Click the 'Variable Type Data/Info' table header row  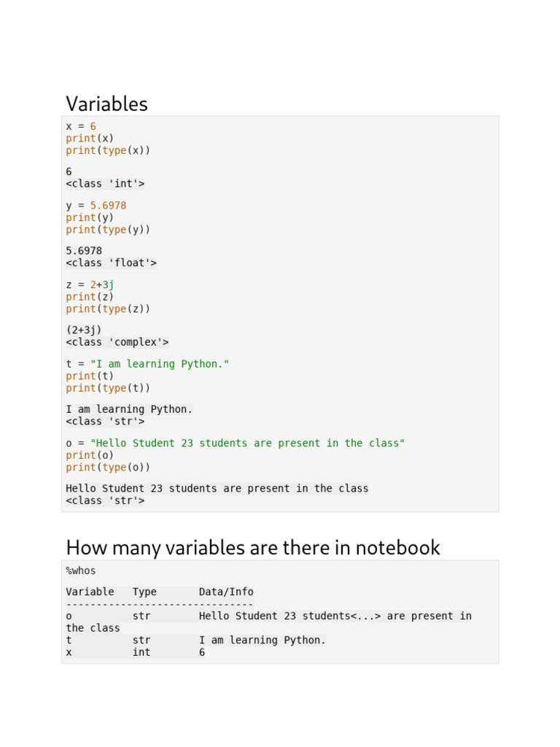pyautogui.click(x=160, y=592)
